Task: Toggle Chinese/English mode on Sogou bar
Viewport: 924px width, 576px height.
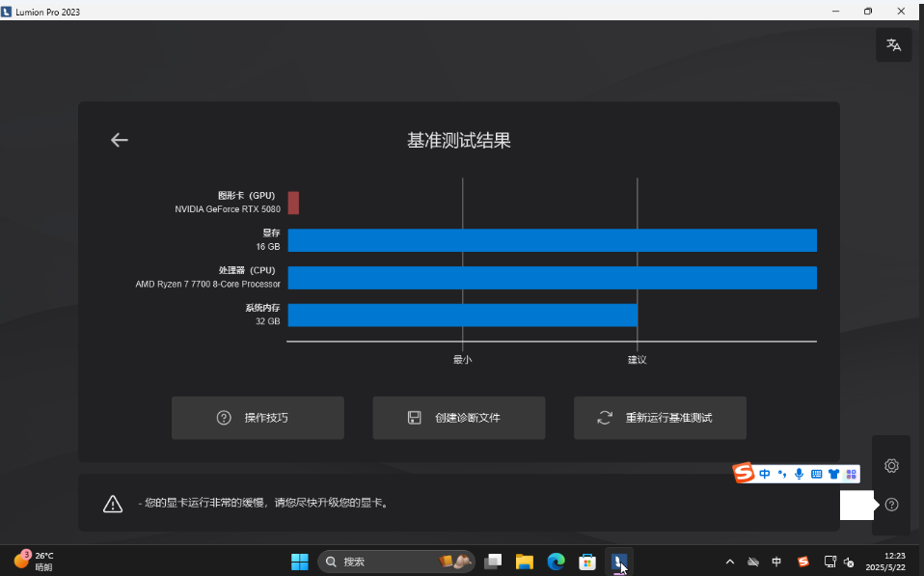Action: 765,474
